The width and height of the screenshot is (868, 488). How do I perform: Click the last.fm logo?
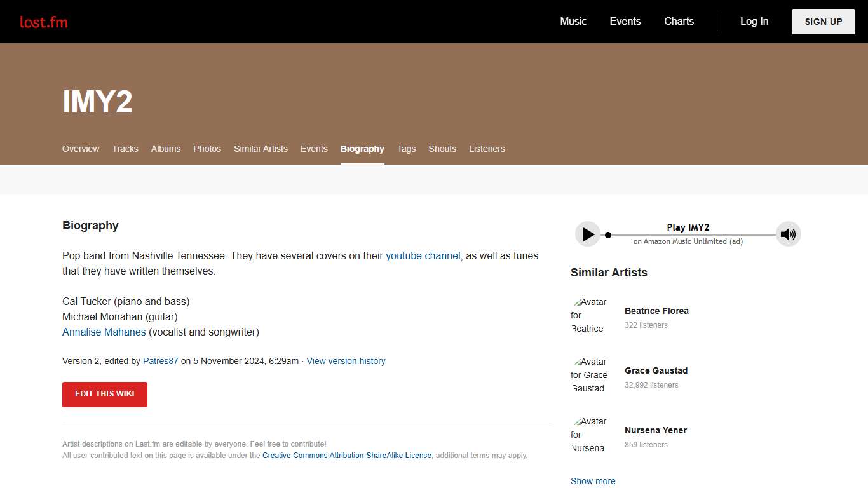tap(44, 21)
